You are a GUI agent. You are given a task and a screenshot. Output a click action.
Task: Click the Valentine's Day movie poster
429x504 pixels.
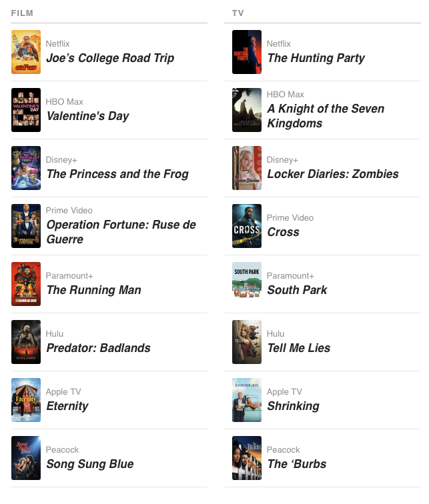tap(26, 110)
